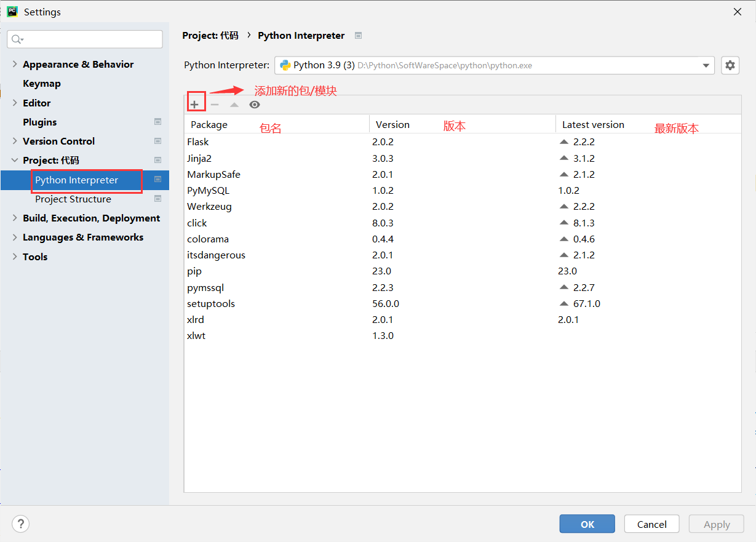Open the Python Interpreter dropdown
This screenshot has width=756, height=542.
[706, 65]
